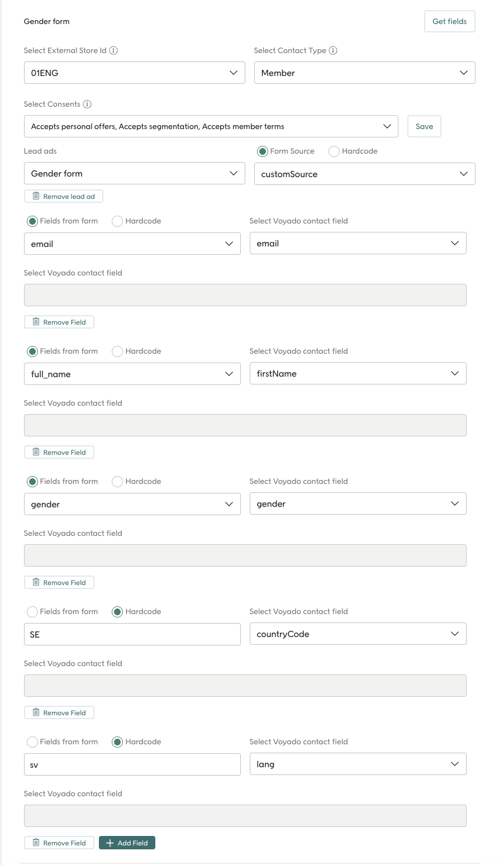This screenshot has height=865, width=504.
Task: Click Remove Field under the lang mapping
Action: pos(59,843)
